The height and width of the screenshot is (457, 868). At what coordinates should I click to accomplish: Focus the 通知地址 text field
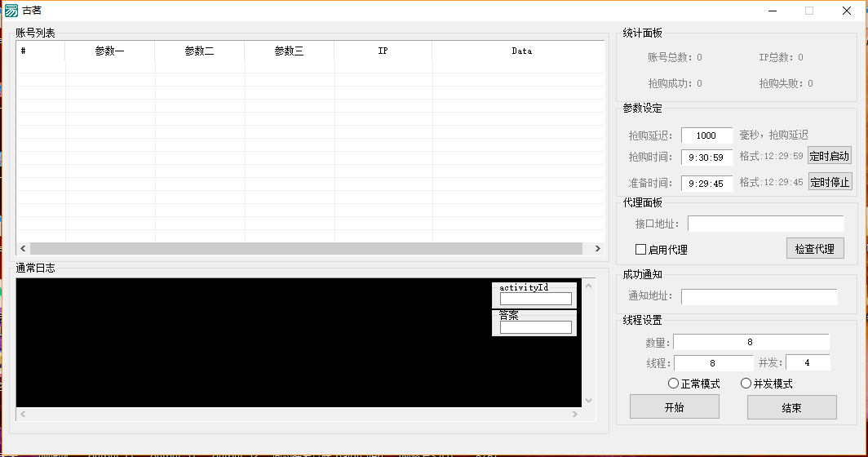(759, 297)
